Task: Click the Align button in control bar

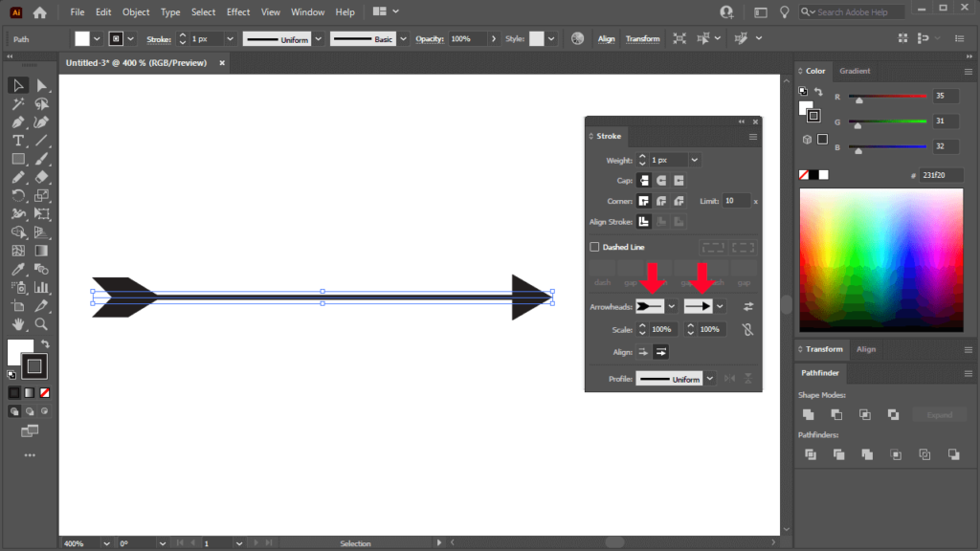Action: pos(607,38)
